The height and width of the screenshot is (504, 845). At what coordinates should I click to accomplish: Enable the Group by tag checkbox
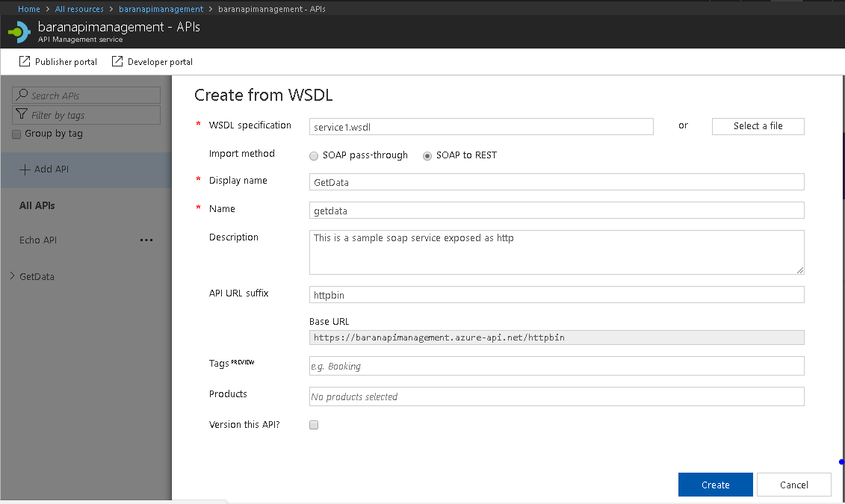(16, 134)
